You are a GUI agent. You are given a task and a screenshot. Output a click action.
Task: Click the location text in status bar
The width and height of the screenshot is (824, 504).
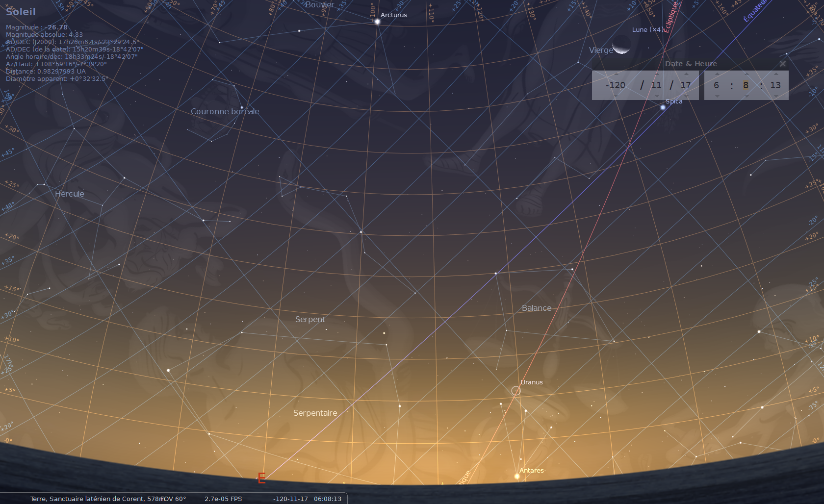(x=96, y=499)
